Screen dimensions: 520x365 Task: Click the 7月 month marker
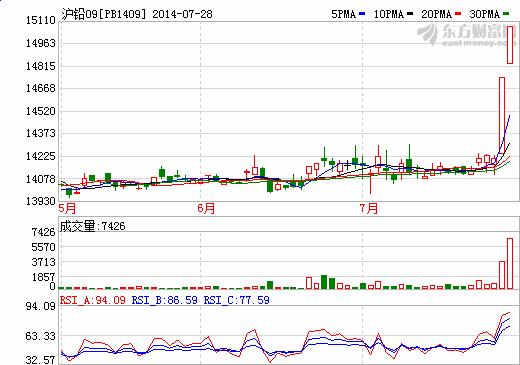pyautogui.click(x=369, y=208)
